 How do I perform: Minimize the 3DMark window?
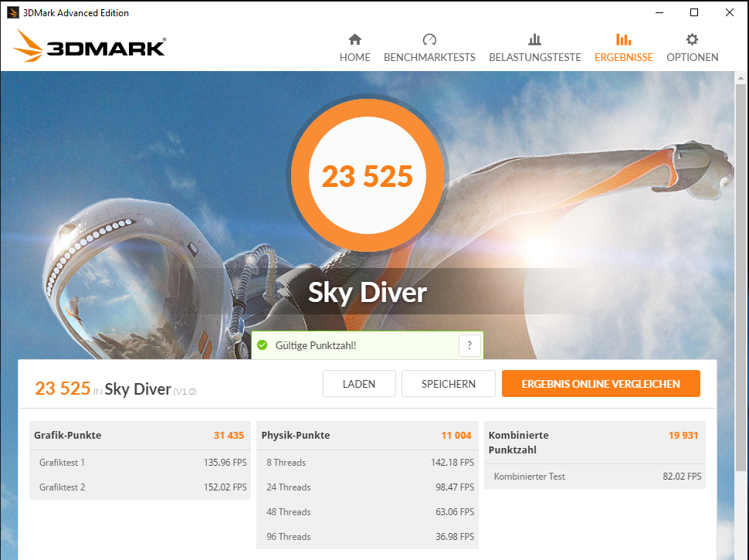pyautogui.click(x=659, y=12)
